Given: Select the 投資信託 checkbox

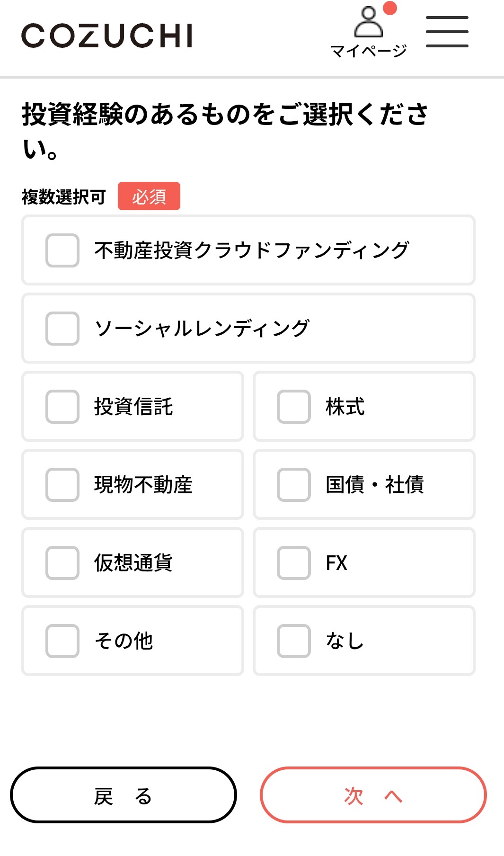Looking at the screenshot, I should (62, 407).
